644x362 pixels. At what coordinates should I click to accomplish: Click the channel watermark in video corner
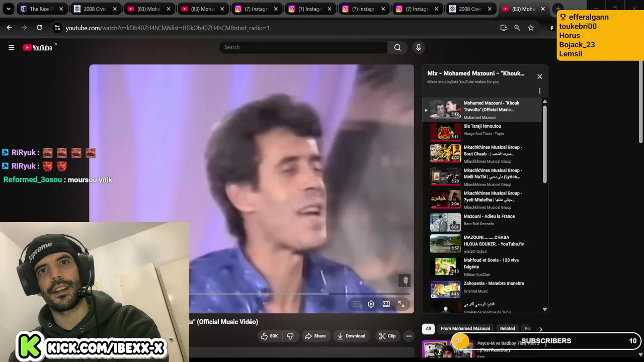point(404,281)
